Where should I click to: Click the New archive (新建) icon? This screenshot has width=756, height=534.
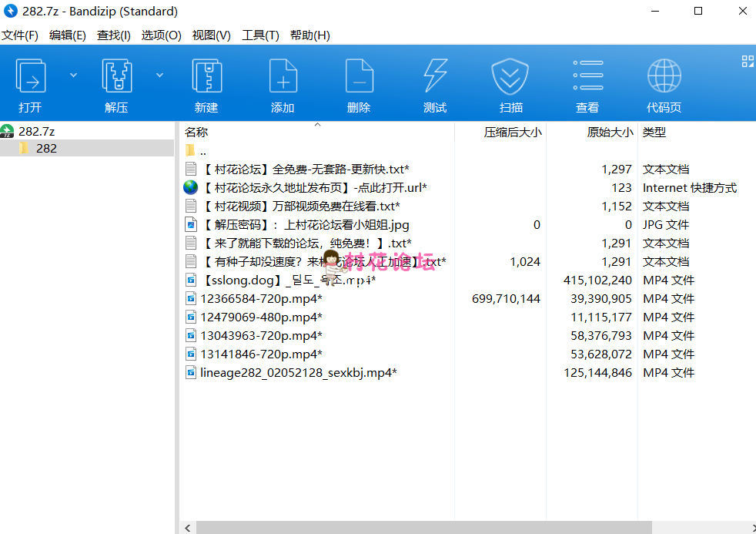207,76
